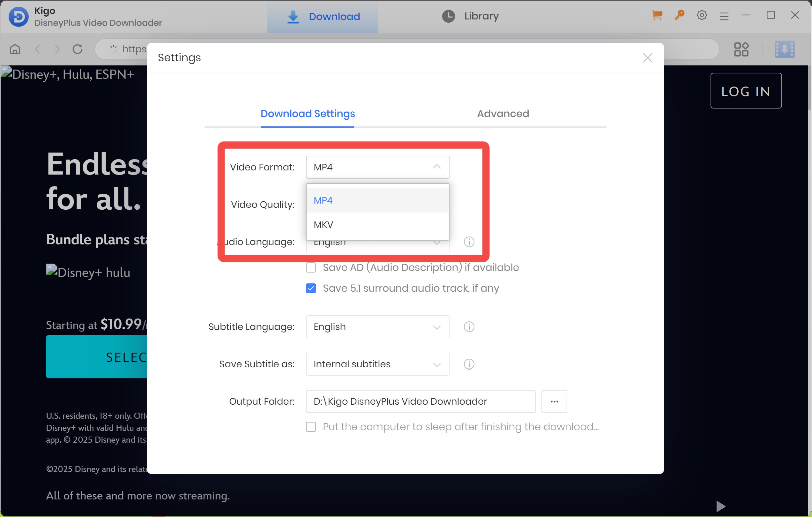Choose MP4 from format list
Viewport: 812px width, 517px height.
[x=377, y=200]
